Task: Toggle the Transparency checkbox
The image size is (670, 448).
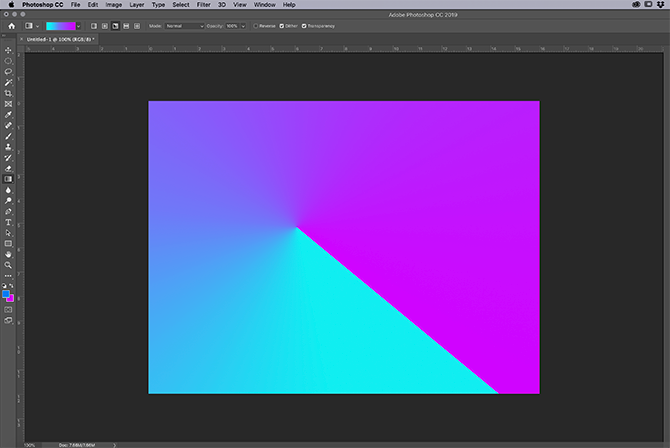Action: point(304,25)
